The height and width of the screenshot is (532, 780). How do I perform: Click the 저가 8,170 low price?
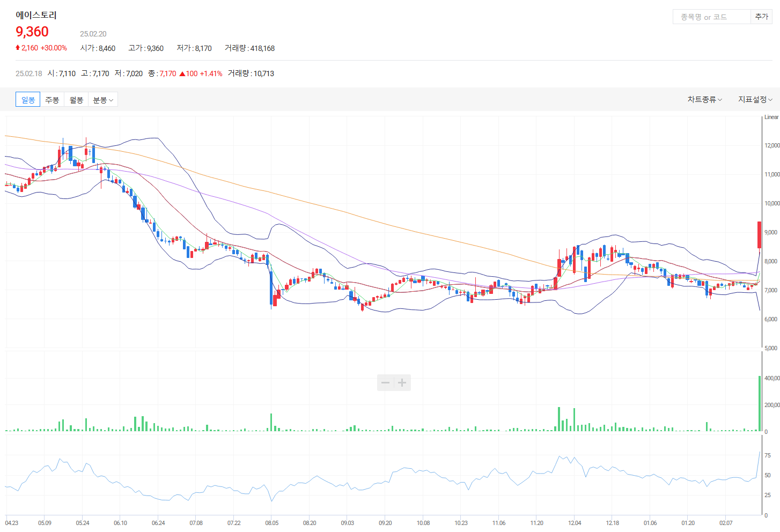coord(194,48)
